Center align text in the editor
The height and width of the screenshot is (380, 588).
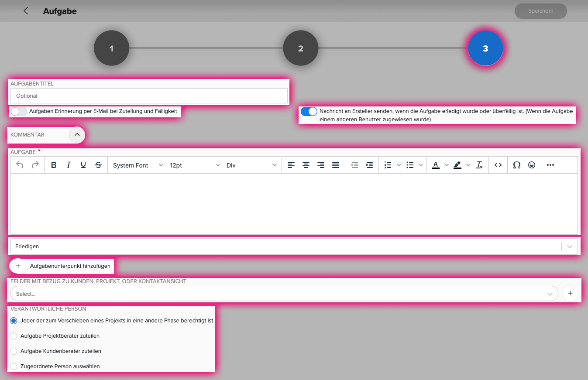(x=306, y=165)
